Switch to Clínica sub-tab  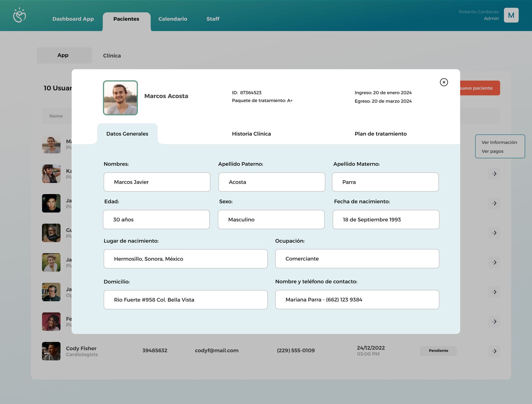pos(112,56)
